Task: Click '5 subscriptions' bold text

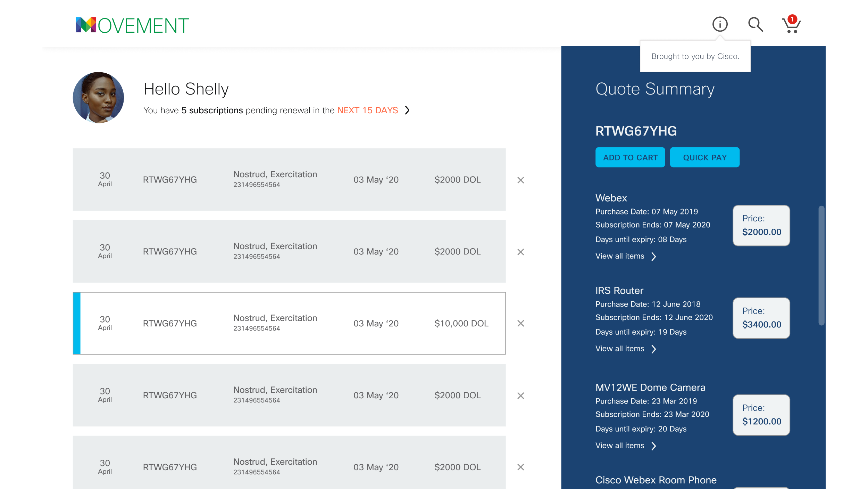Action: tap(212, 110)
